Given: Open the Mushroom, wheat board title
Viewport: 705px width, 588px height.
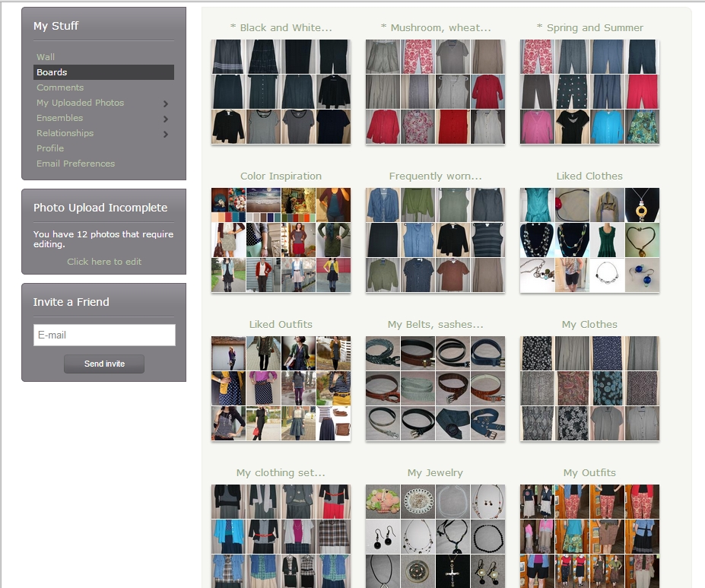Looking at the screenshot, I should point(435,28).
